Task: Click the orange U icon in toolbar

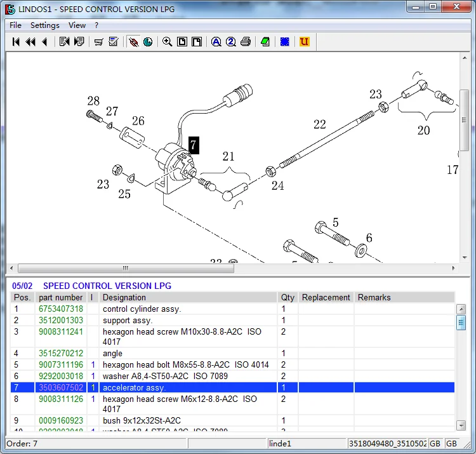Action: [305, 42]
